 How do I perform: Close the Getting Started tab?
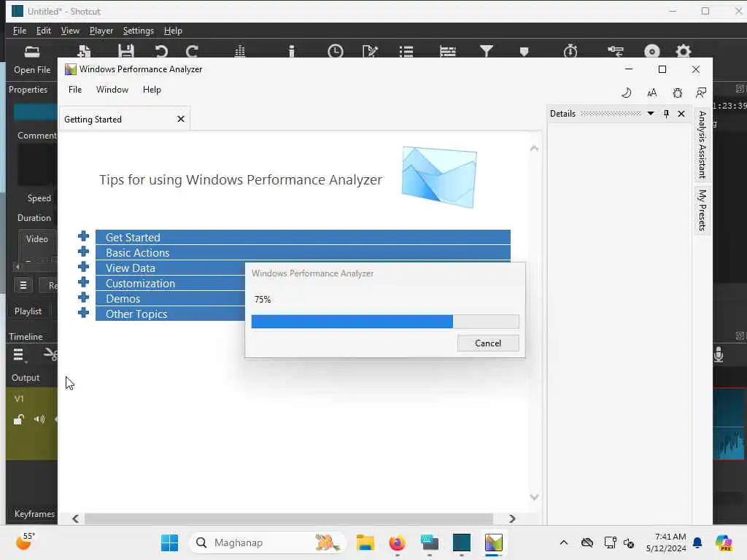tap(181, 119)
